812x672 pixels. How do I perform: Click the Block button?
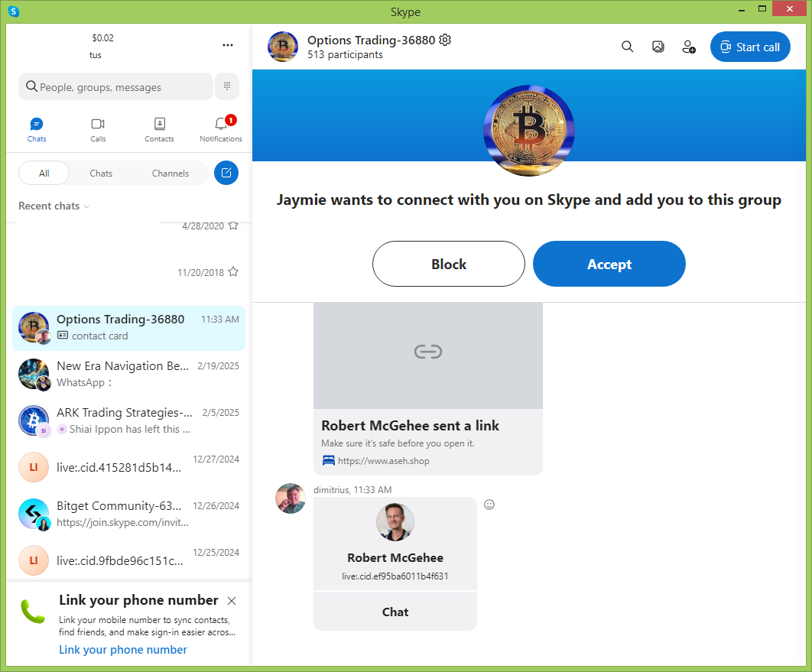(449, 264)
